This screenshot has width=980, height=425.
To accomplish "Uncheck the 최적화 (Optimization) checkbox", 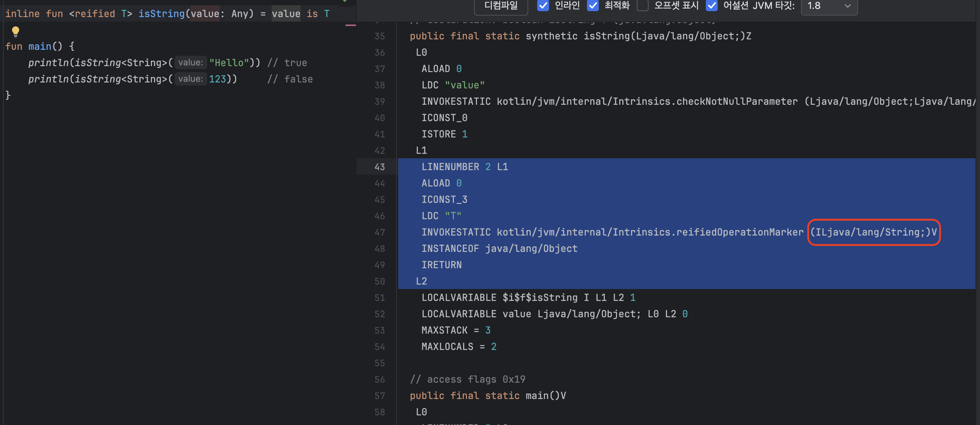I will pyautogui.click(x=593, y=6).
